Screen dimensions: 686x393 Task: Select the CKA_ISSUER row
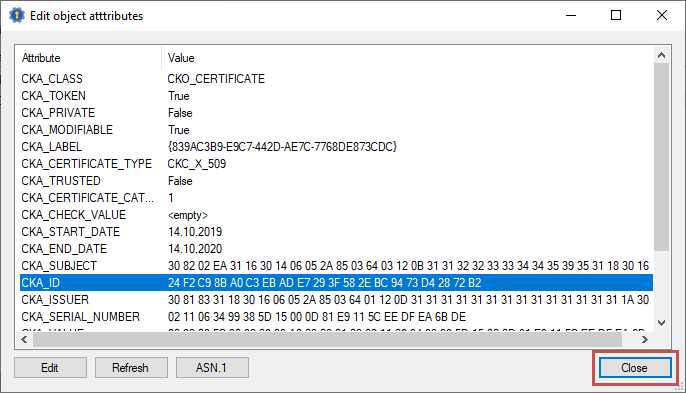[336, 300]
